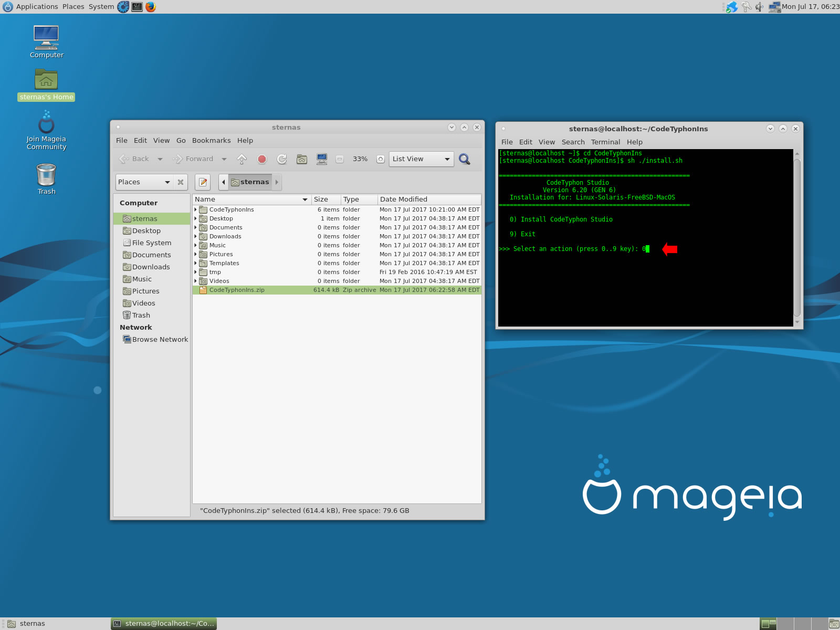Select the Templates folder row
Screen dimensions: 840x630
pos(337,263)
